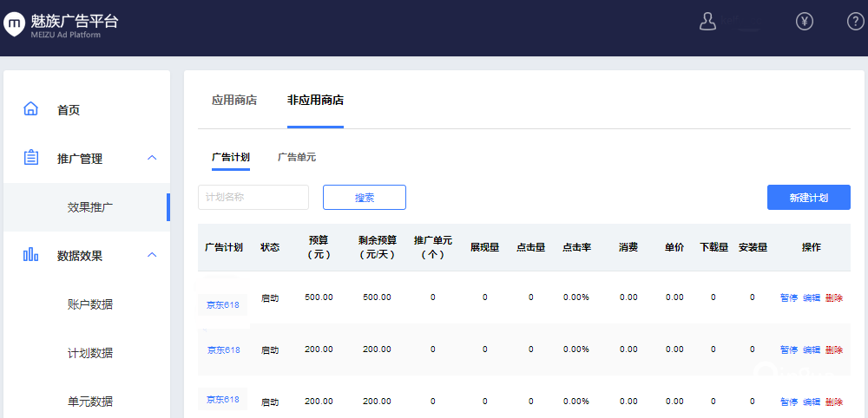This screenshot has width=868, height=418.
Task: Click 编辑 for the second 京东618 plan
Action: (811, 349)
